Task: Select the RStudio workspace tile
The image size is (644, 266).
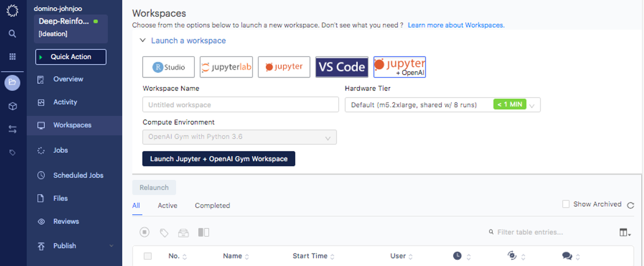Action: coord(168,67)
